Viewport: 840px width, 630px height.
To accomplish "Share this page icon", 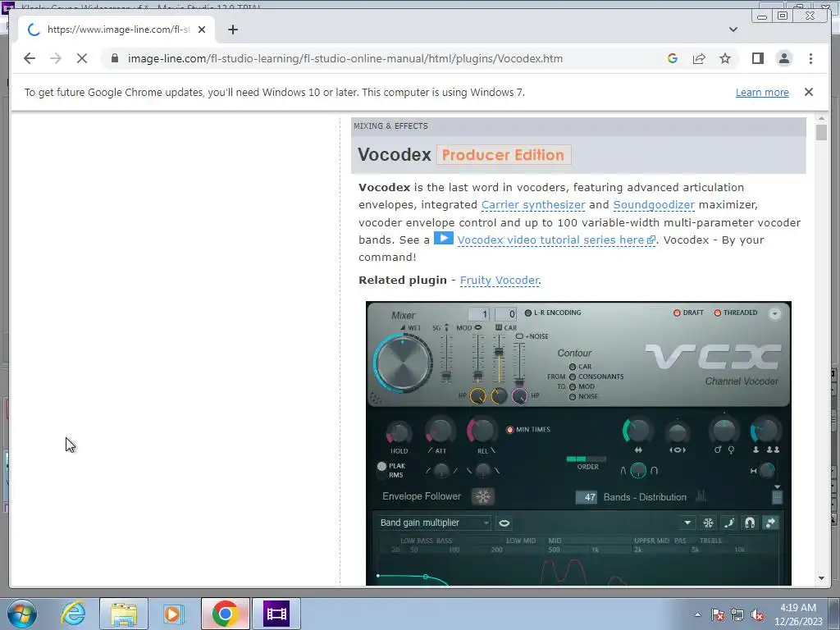I will coord(699,58).
